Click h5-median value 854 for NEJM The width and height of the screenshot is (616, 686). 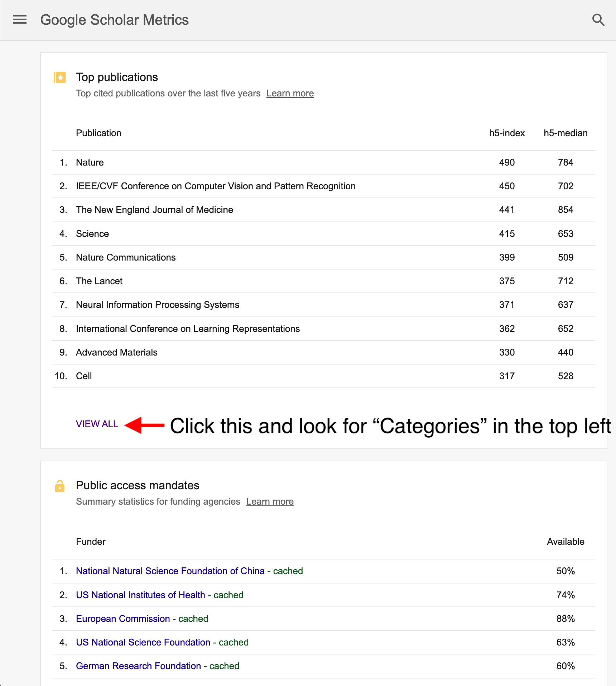[566, 210]
